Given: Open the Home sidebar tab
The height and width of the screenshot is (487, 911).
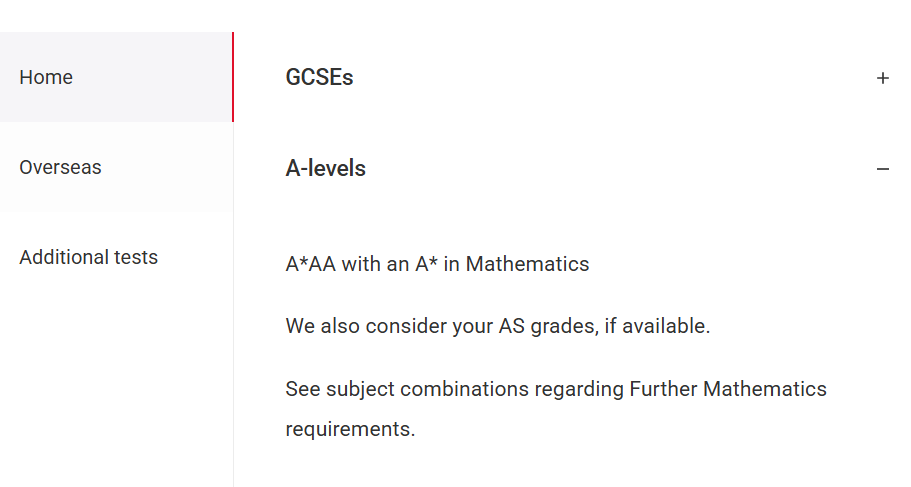Looking at the screenshot, I should click(46, 77).
